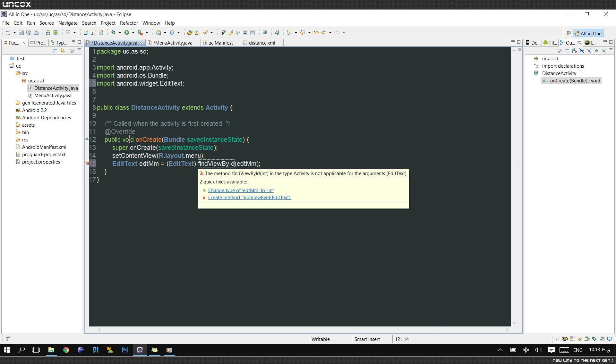
Task: Click the Toggle Mark Occurrences highlighter icon
Action: [x=230, y=32]
